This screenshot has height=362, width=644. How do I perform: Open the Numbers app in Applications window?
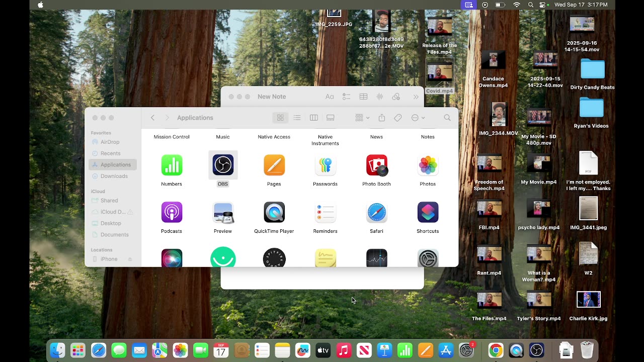coord(172,165)
